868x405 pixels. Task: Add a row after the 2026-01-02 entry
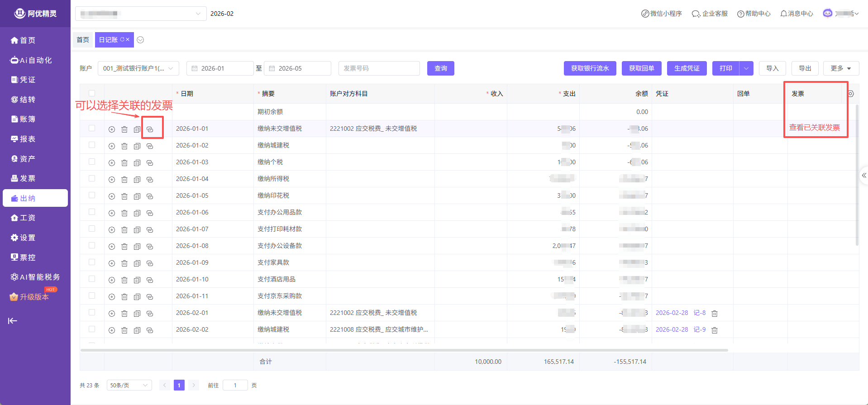112,146
